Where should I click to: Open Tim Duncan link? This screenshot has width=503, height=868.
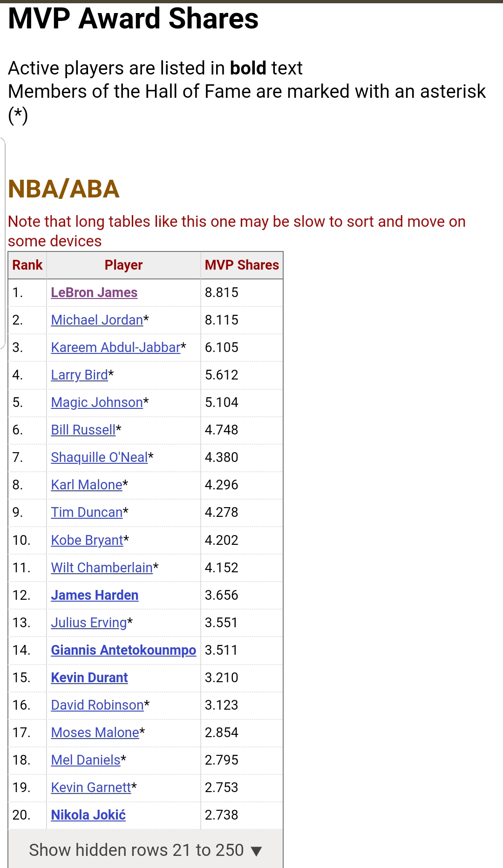click(x=87, y=512)
